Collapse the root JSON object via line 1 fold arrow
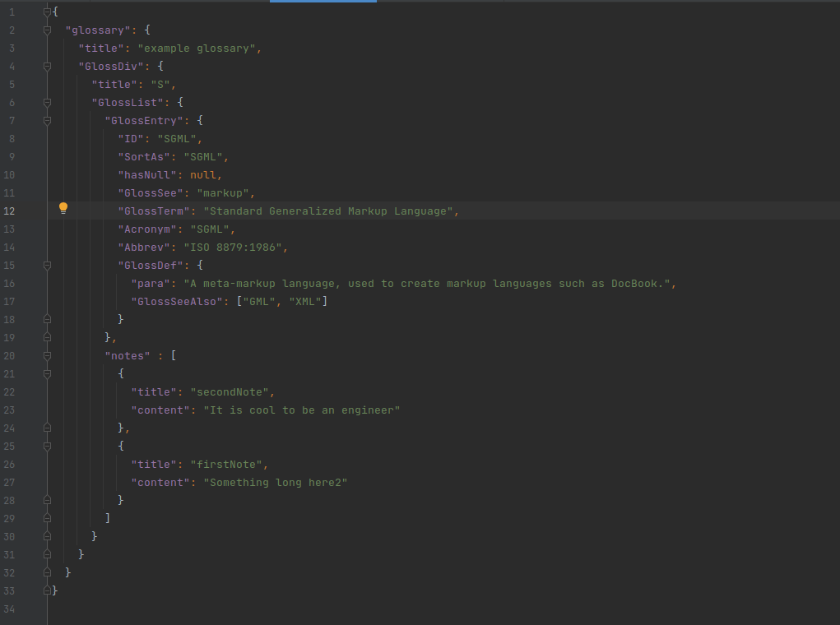This screenshot has width=840, height=625. (47, 12)
